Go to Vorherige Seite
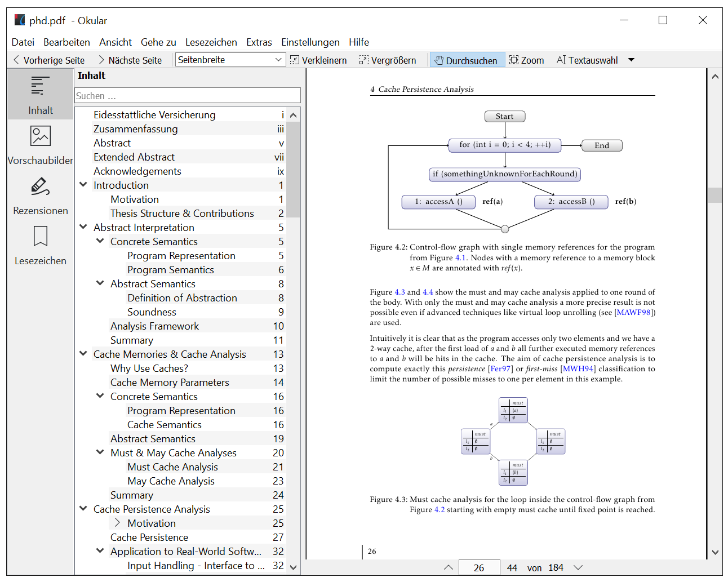Image resolution: width=728 pixels, height=582 pixels. click(49, 60)
